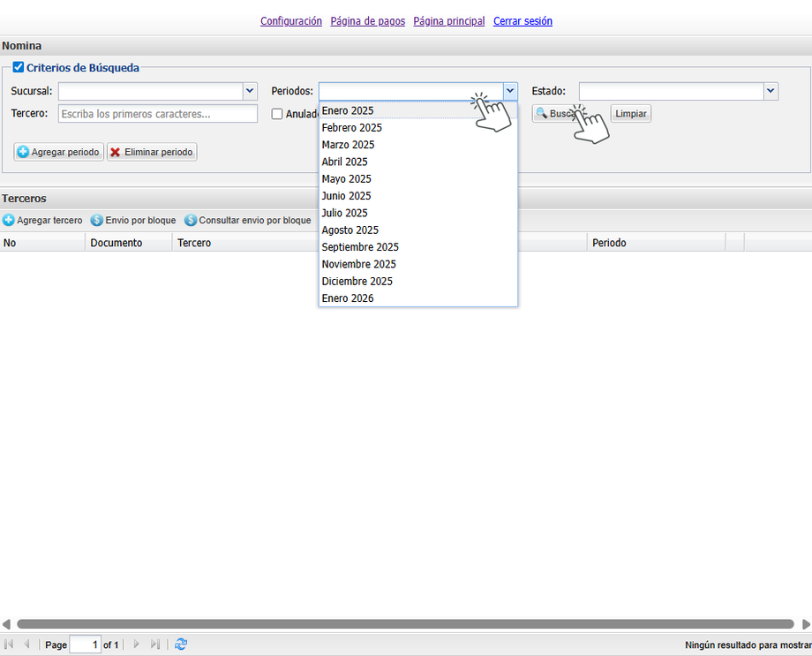This screenshot has height=656, width=812.
Task: Click the refresh grid icon
Action: click(x=181, y=645)
